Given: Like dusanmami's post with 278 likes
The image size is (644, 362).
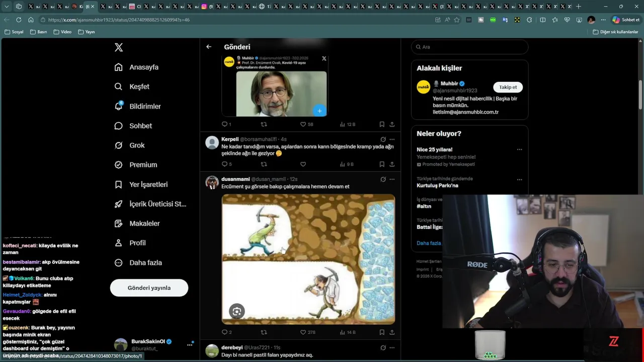Looking at the screenshot, I should [307, 332].
